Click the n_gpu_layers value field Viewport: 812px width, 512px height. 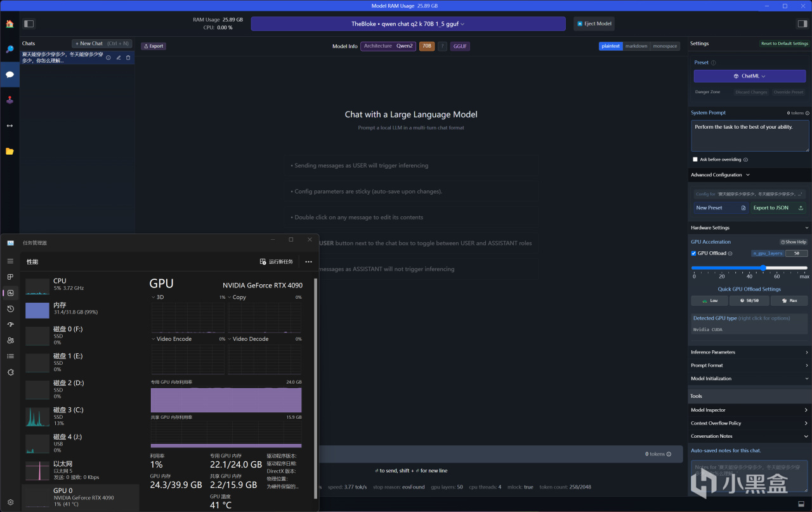click(x=796, y=253)
